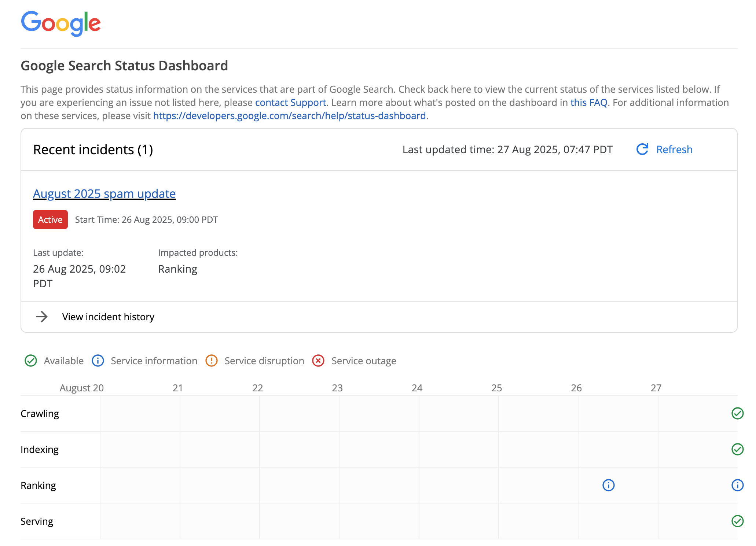Viewport: 756px width, 546px height.
Task: Click the 25 date column header
Action: pos(497,388)
